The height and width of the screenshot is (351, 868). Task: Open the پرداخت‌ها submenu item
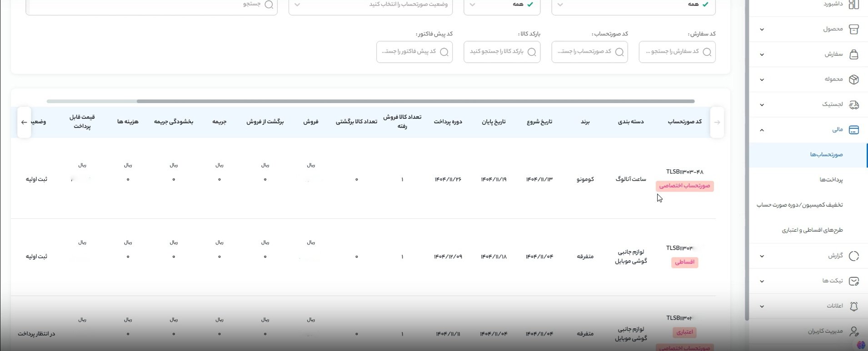point(831,180)
